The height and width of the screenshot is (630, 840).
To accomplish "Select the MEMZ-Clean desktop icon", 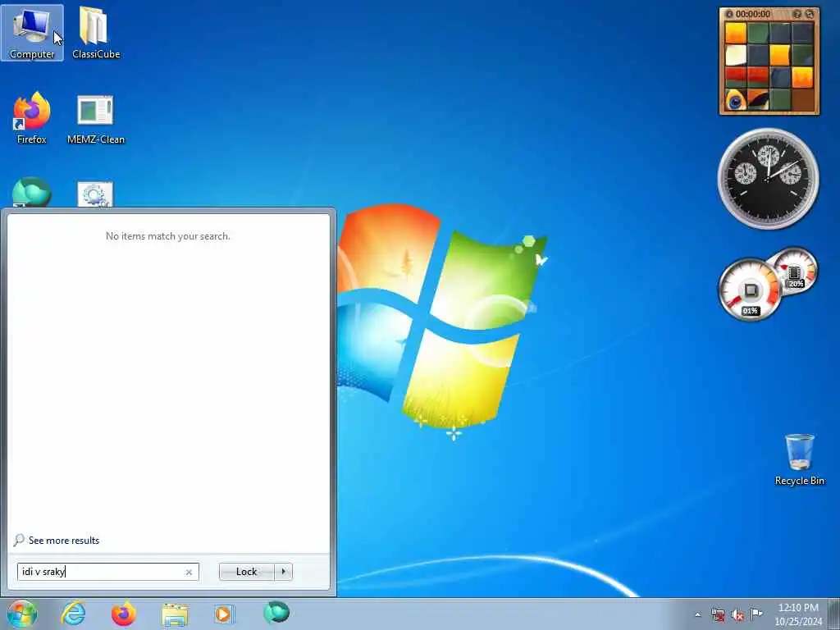I will (96, 119).
